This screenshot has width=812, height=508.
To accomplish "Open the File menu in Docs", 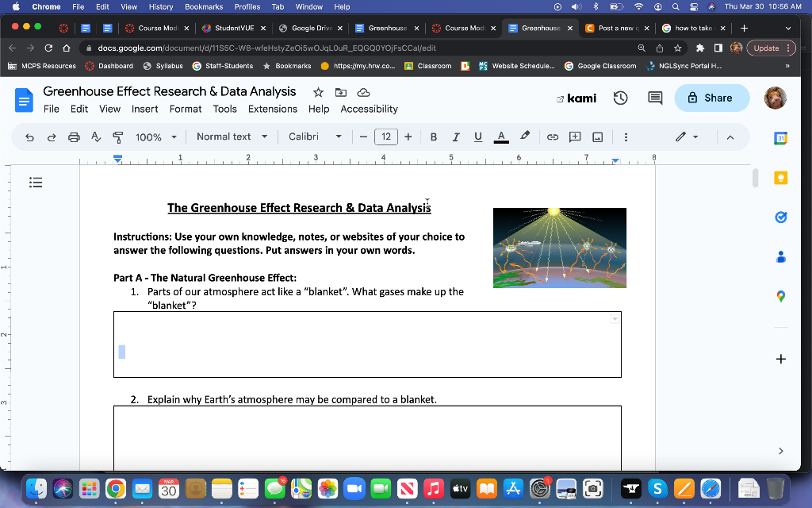I will click(x=52, y=109).
